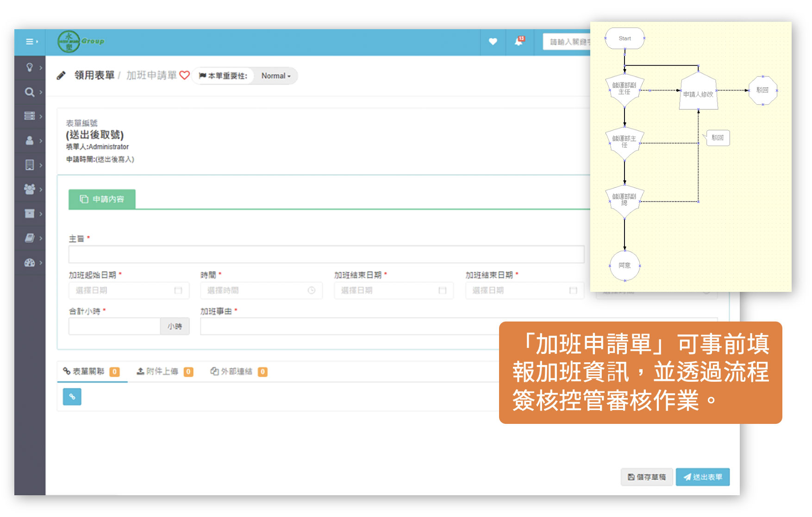Screen dimensions: 812x517
Task: Click the 小時 unit addon
Action: [x=175, y=326]
